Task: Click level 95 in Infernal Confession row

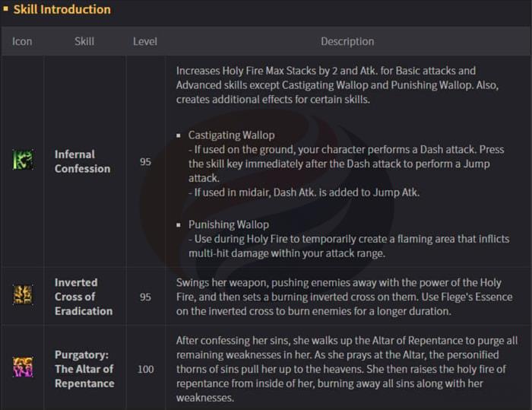Action: 145,161
